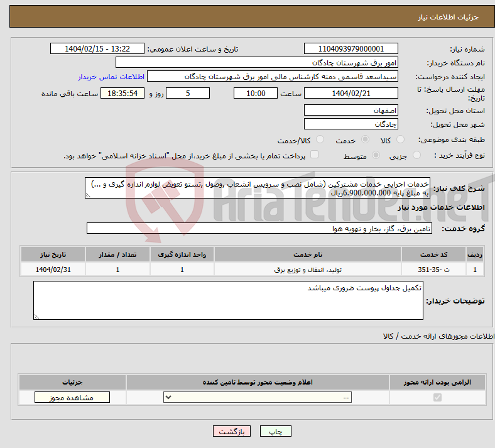Click the الزامی بودن ارائه مجوز header

(x=437, y=382)
